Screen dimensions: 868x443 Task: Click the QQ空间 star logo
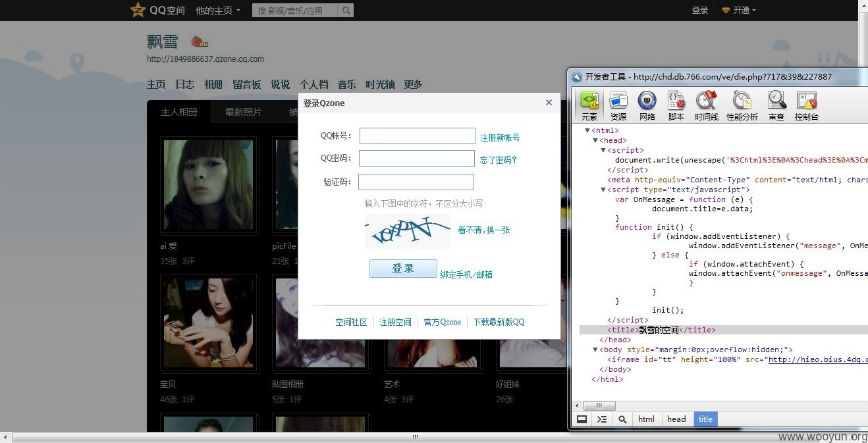[x=138, y=10]
